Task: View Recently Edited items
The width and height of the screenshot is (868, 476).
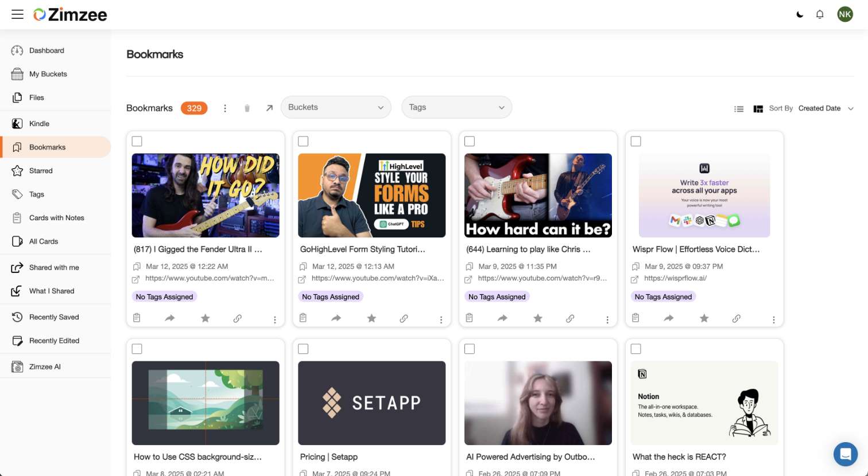Action: pos(55,340)
